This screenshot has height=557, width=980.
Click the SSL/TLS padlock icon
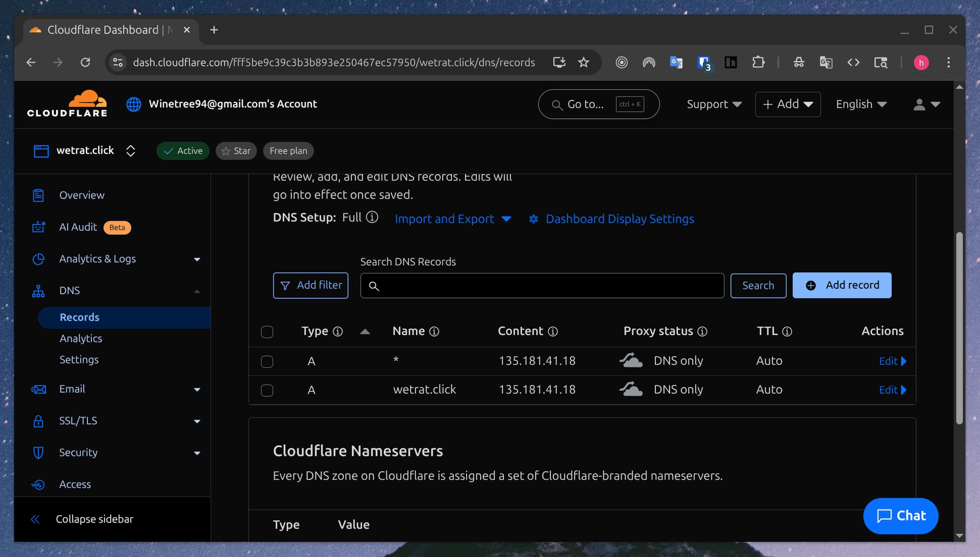point(38,421)
